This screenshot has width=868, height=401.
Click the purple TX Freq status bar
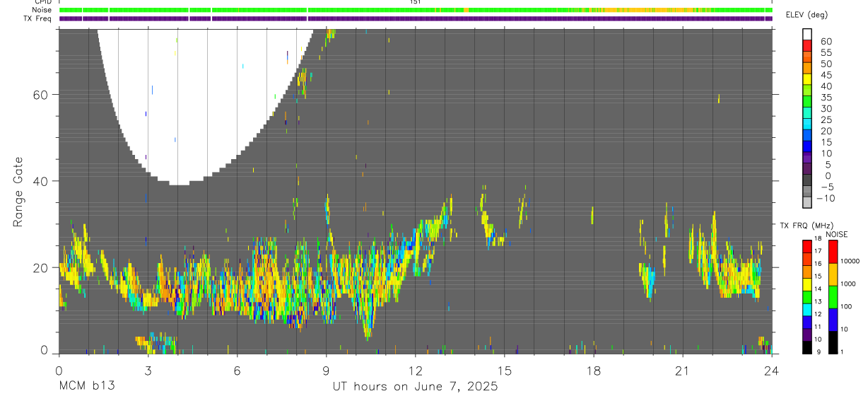pos(416,18)
